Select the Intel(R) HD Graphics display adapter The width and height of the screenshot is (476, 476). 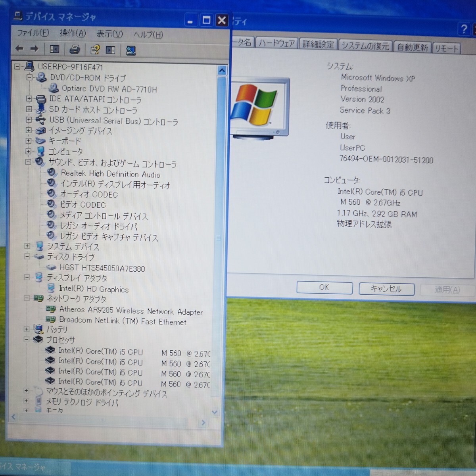pyautogui.click(x=94, y=289)
